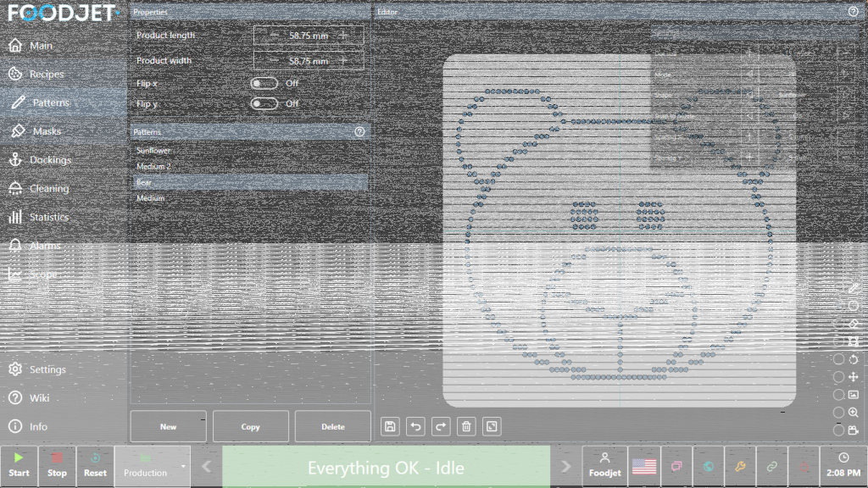
Task: Click the trash icon in editor toolbar
Action: 467,427
